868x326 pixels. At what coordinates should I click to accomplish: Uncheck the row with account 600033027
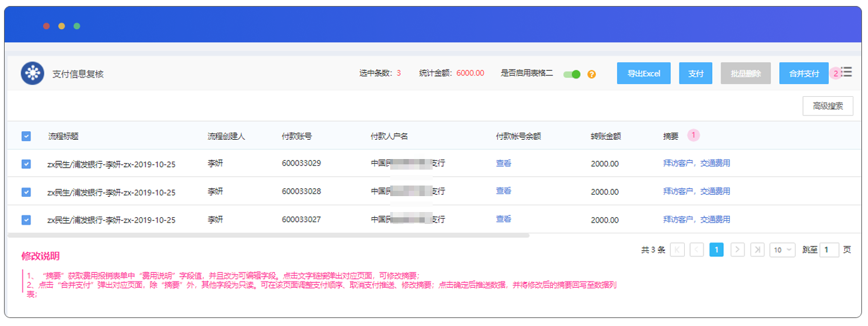pyautogui.click(x=26, y=219)
